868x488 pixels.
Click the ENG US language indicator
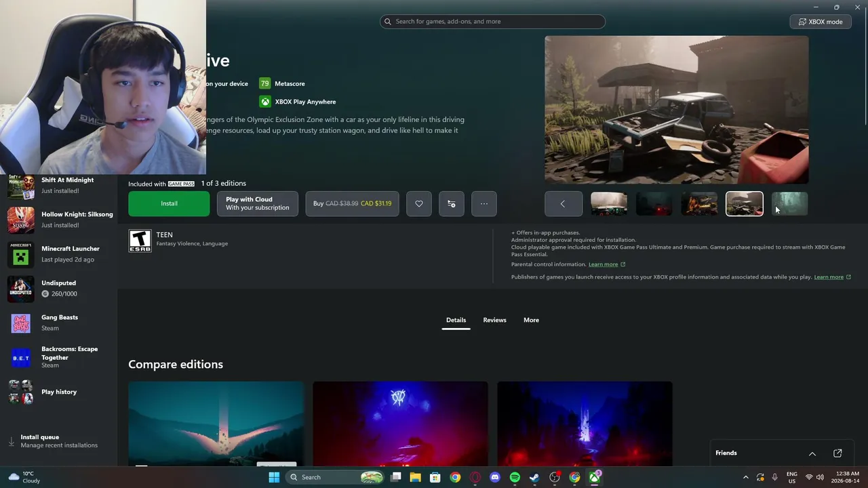click(x=791, y=477)
